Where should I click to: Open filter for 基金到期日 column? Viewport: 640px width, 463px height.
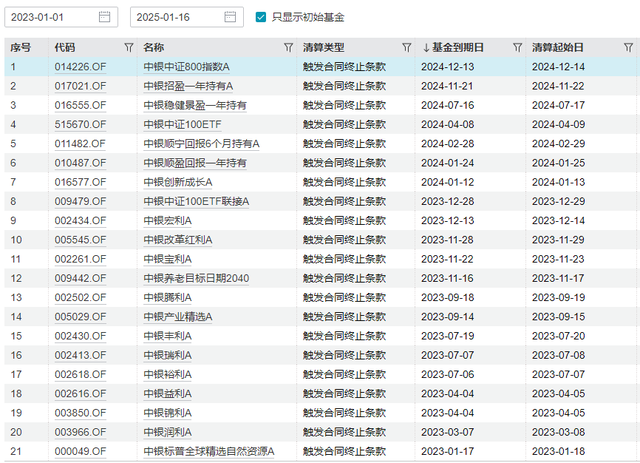click(518, 48)
